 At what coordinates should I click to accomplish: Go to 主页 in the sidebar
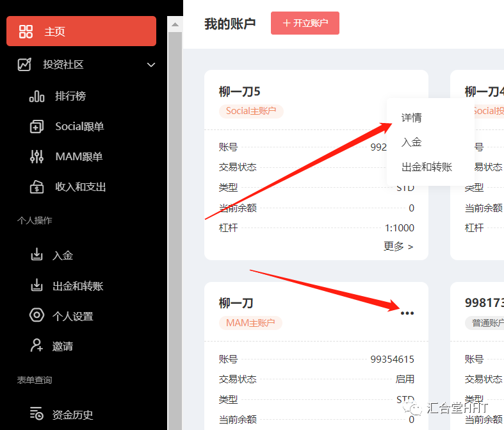(81, 31)
